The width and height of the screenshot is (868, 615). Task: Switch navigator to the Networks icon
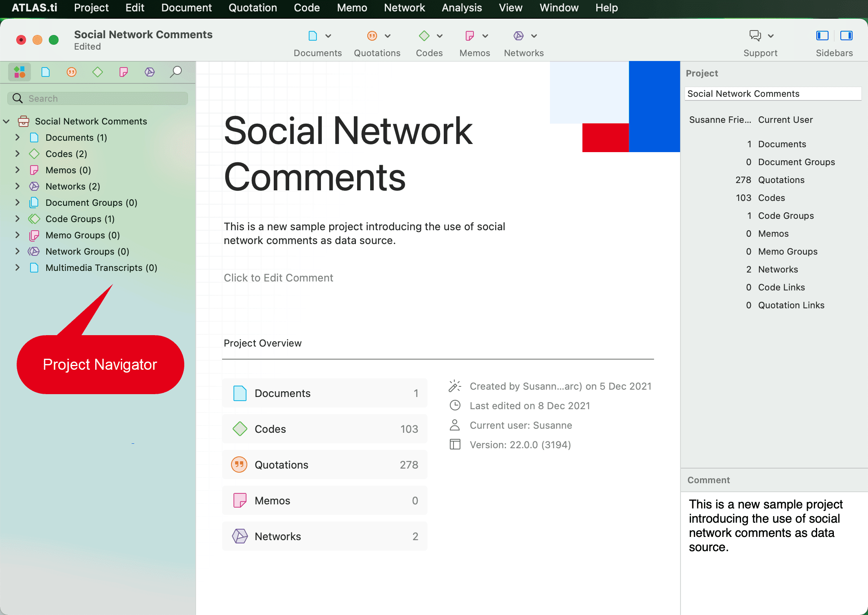coord(150,72)
